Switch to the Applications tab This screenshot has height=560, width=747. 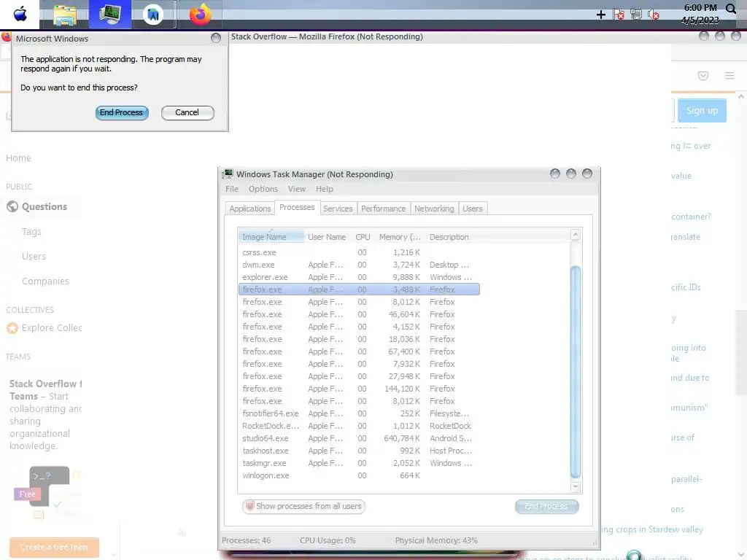[x=249, y=209]
